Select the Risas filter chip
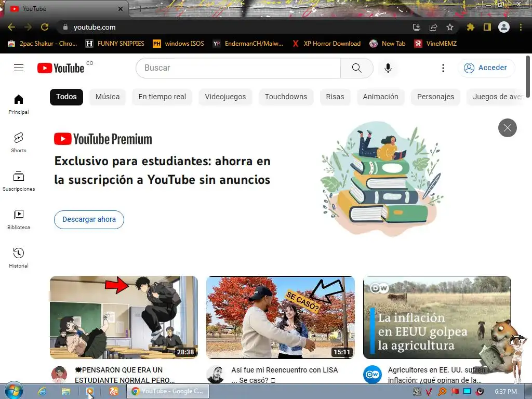 (x=335, y=97)
